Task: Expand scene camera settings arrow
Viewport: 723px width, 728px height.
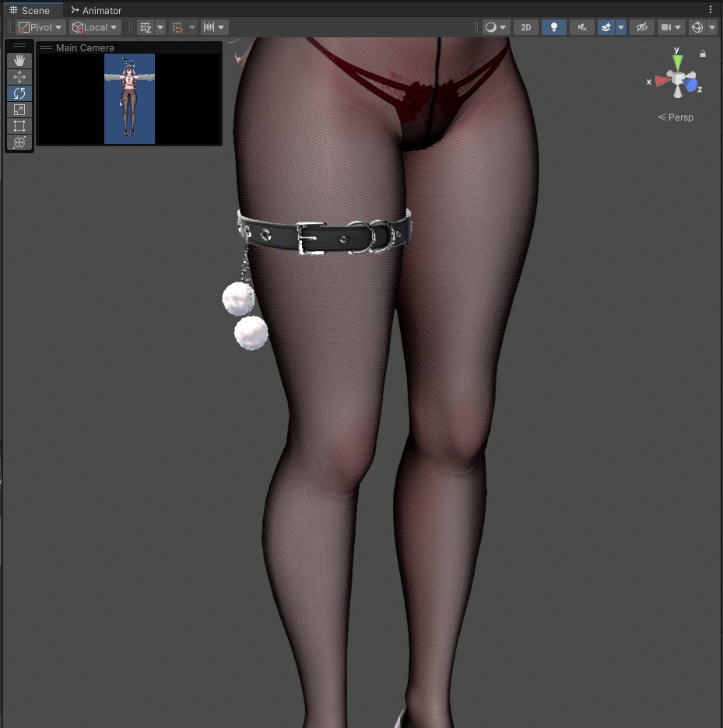Action: (x=679, y=27)
